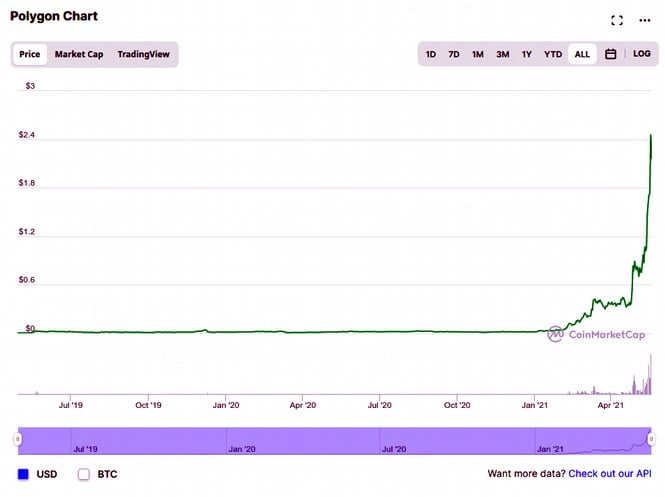Click the $3 y-axis label
Image resolution: width=665 pixels, height=497 pixels.
[x=30, y=86]
